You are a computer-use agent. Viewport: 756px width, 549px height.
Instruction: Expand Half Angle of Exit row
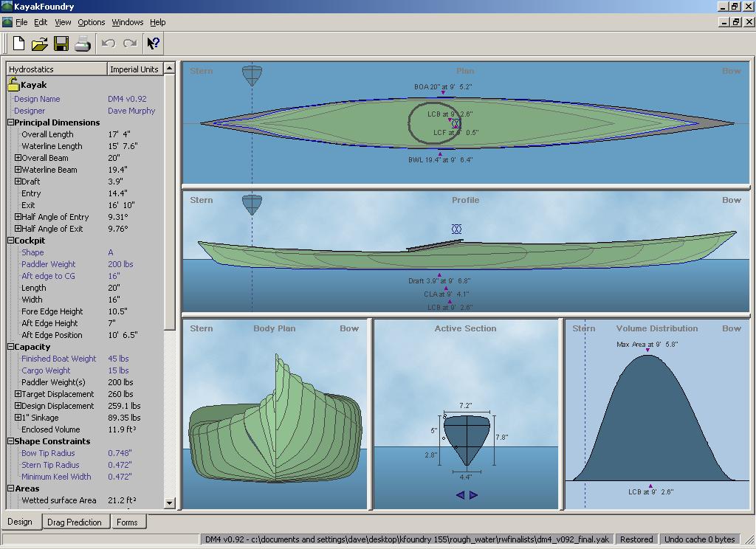pyautogui.click(x=18, y=229)
